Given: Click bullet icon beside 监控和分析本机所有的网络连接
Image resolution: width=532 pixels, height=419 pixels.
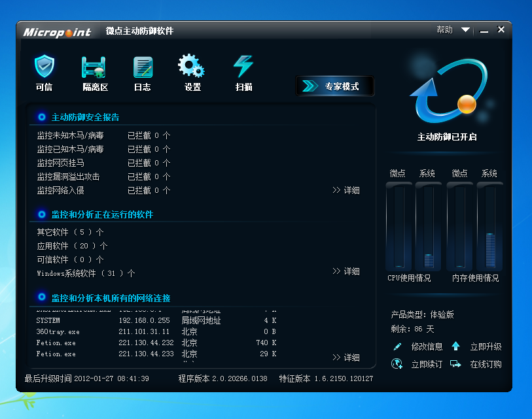Looking at the screenshot, I should 42,297.
